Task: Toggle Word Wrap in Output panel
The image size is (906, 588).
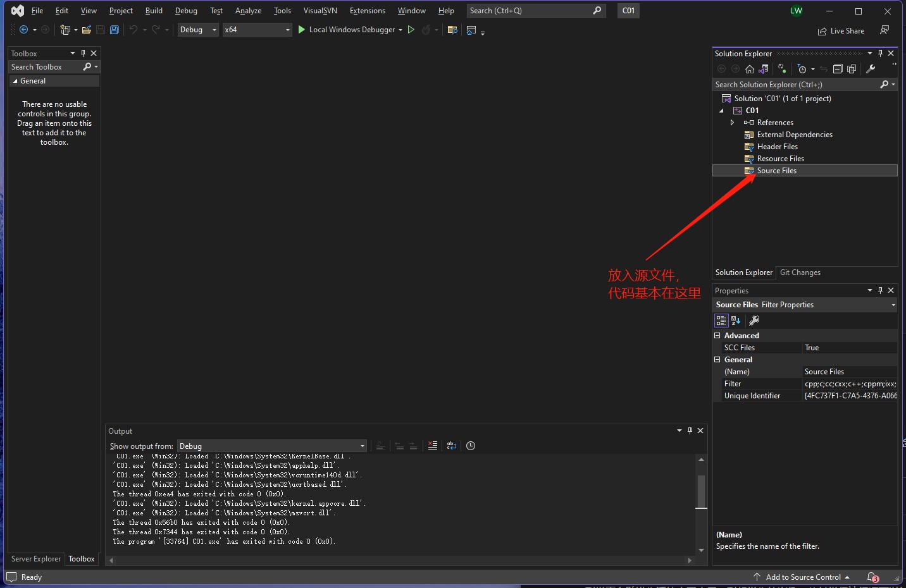Action: (452, 446)
